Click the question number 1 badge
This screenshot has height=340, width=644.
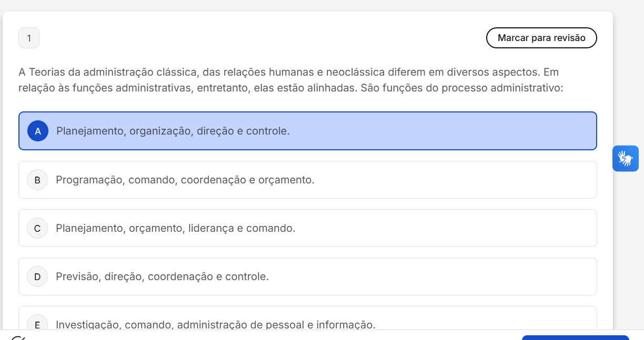pyautogui.click(x=29, y=38)
